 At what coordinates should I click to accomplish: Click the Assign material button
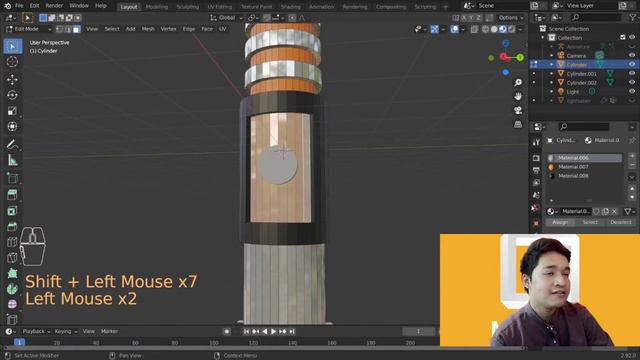coord(560,222)
